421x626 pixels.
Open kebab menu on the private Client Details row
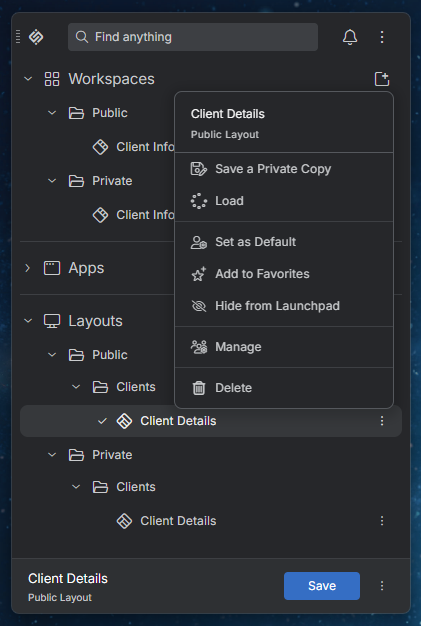382,521
